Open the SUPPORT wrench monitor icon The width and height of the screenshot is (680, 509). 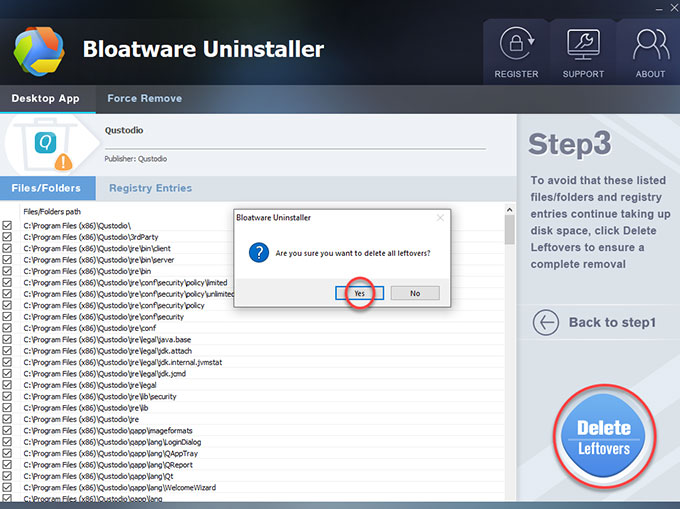pos(583,45)
